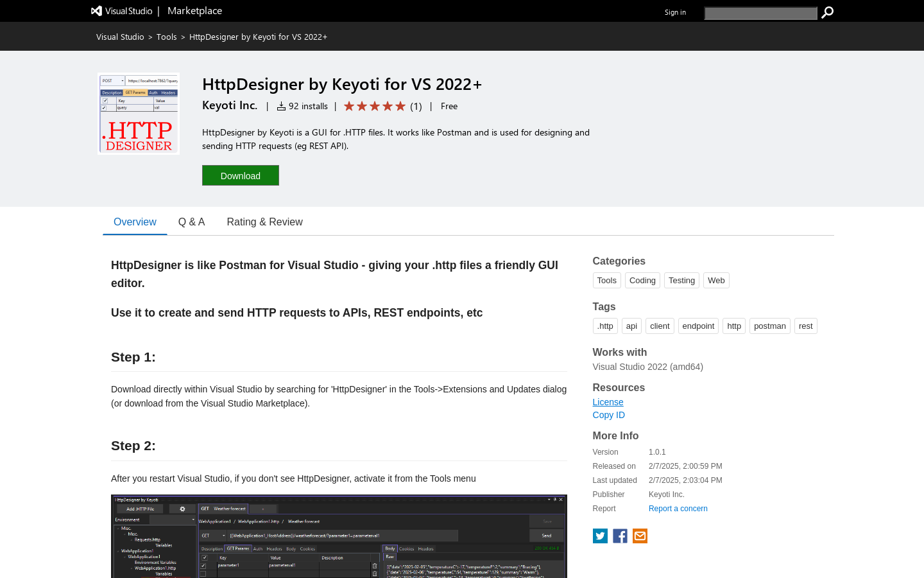
Task: Click the Visual Studio 2022 (amd64) text
Action: (648, 367)
